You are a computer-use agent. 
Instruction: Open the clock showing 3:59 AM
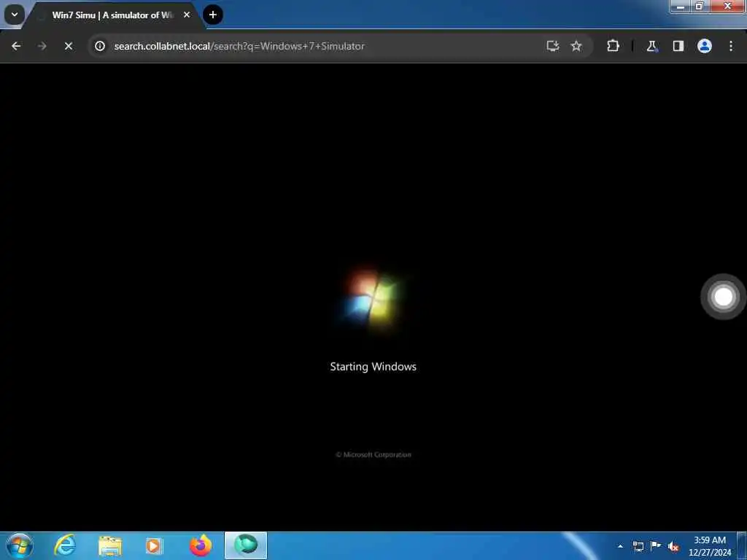click(x=710, y=546)
